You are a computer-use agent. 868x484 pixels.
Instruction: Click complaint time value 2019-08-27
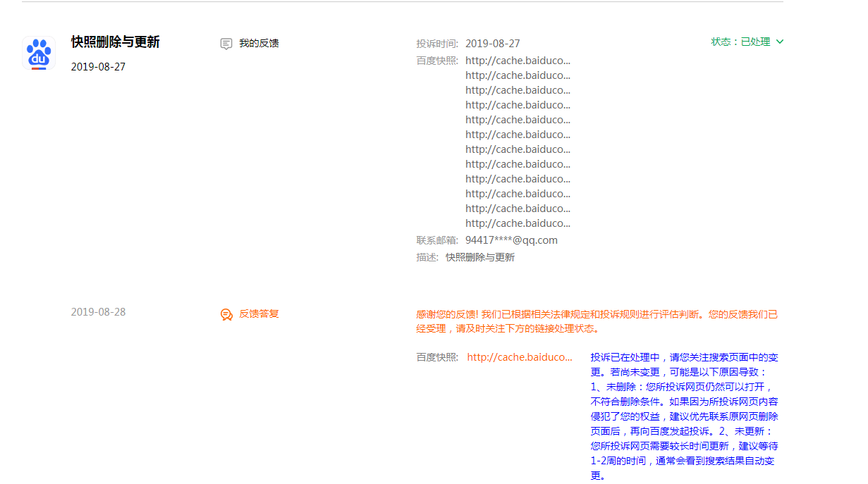point(493,44)
